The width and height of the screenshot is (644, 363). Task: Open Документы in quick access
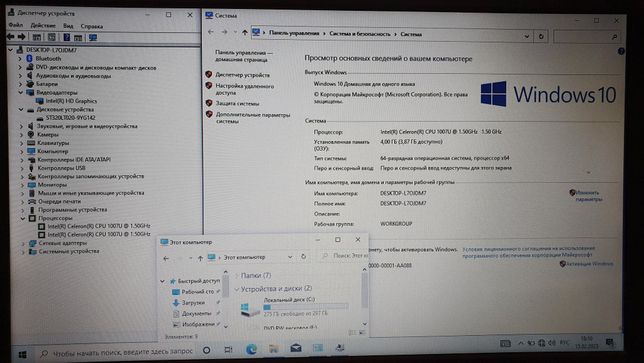[196, 313]
